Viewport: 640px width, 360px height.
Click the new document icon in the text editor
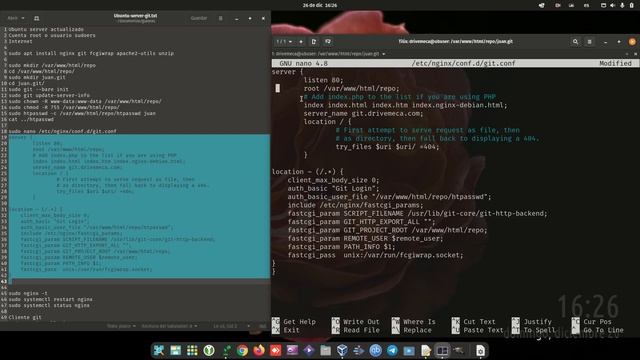click(36, 18)
